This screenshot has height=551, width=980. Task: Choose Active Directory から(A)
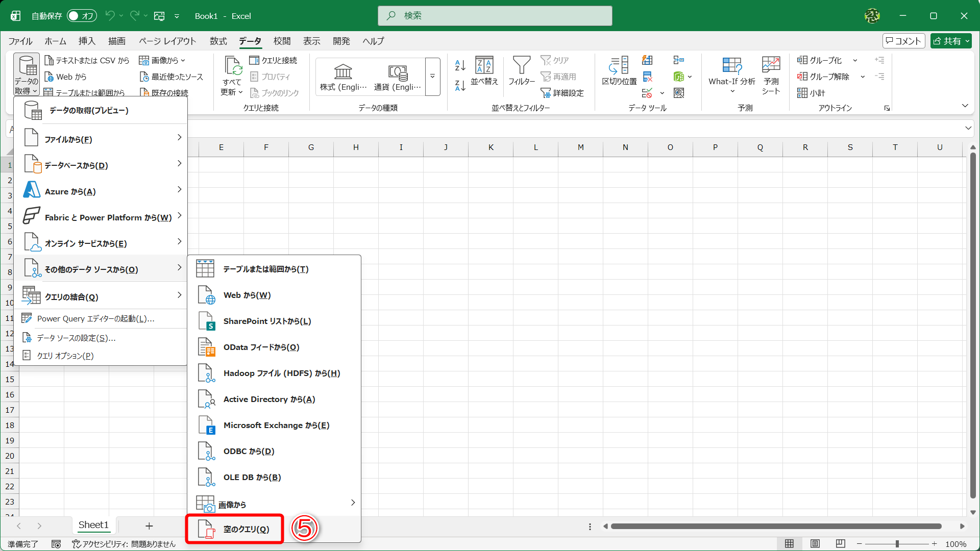point(274,399)
